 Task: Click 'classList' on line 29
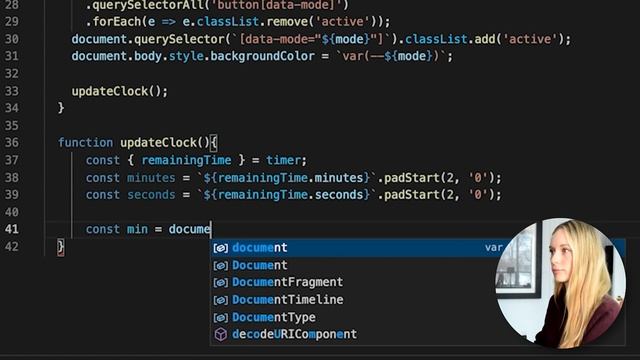228,22
